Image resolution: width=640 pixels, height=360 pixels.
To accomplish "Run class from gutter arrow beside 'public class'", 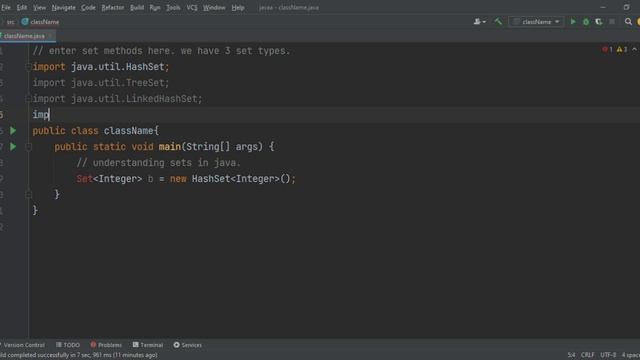I will pos(13,131).
